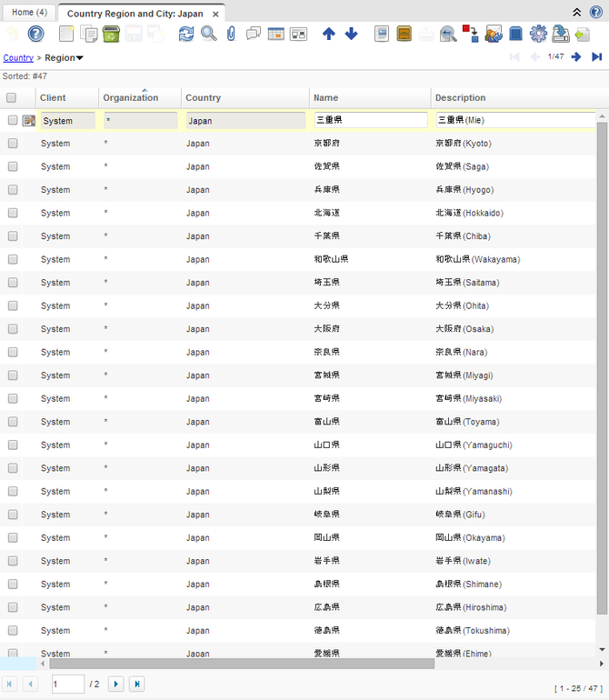Check the 京都府 (Kyoto) row checkbox
609x700 pixels.
point(13,144)
